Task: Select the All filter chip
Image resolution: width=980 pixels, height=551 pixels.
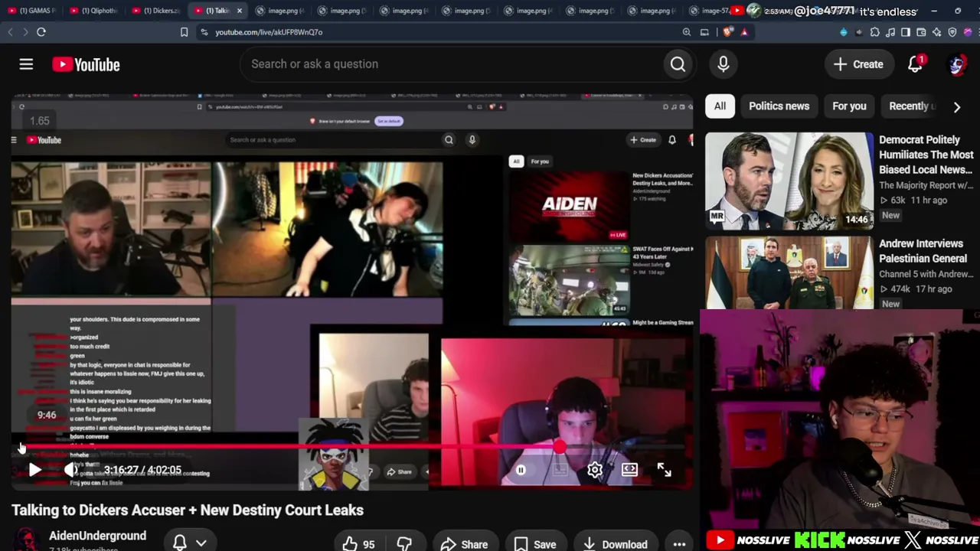Action: click(720, 106)
